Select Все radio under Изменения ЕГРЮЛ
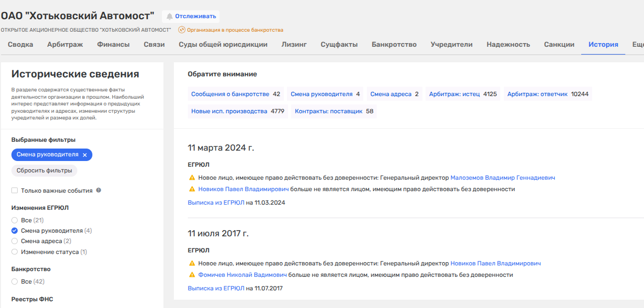Screen dimensions: 644x308 15,220
